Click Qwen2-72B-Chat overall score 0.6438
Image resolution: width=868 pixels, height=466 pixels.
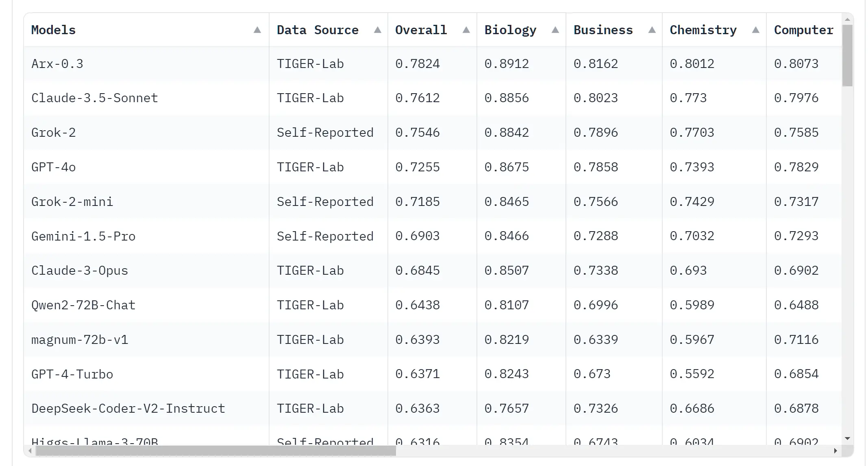pyautogui.click(x=418, y=305)
